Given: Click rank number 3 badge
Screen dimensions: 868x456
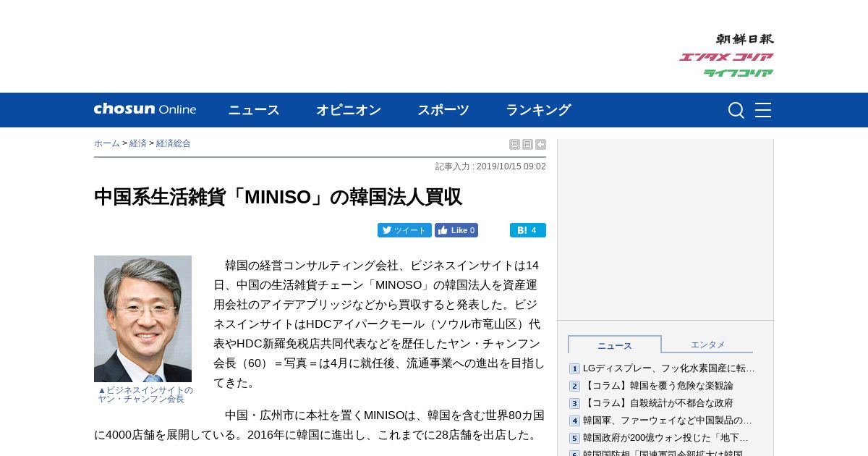Looking at the screenshot, I should pos(574,404).
